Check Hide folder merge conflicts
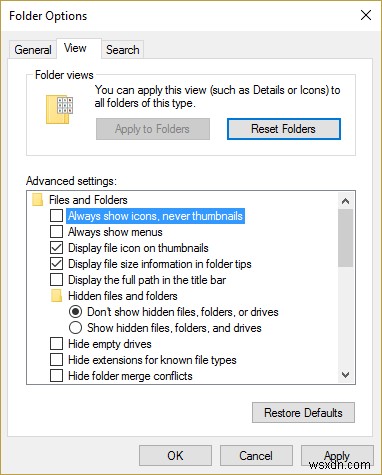Screen dimensions: 382x475 (56, 376)
